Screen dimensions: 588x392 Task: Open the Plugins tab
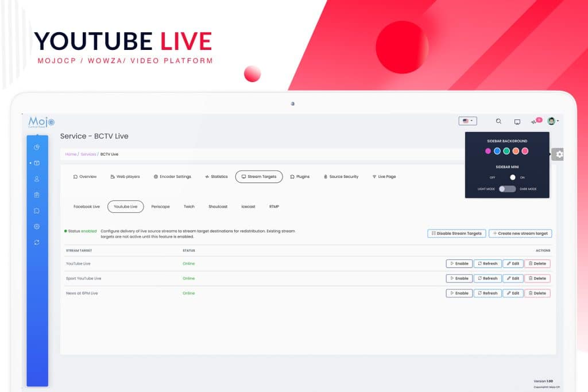300,177
